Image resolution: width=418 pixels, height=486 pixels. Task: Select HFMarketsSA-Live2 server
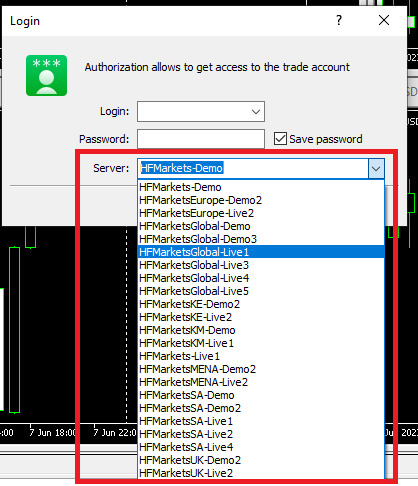click(x=261, y=434)
